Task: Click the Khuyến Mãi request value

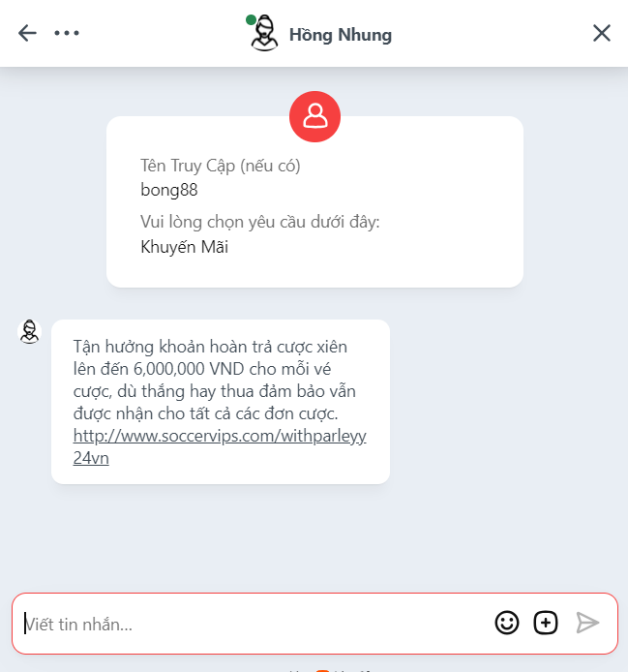Action: [184, 247]
